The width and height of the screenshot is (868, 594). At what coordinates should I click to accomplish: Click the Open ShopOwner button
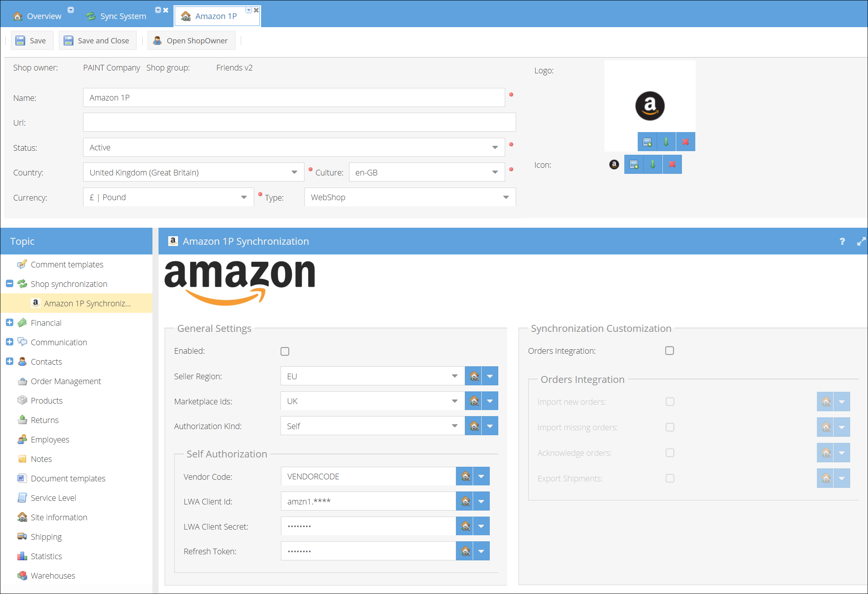coord(191,41)
